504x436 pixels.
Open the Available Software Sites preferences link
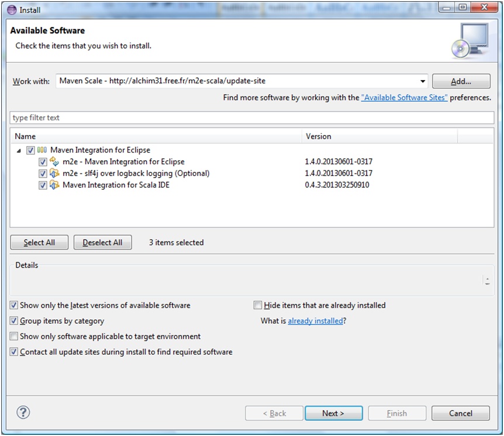point(404,98)
